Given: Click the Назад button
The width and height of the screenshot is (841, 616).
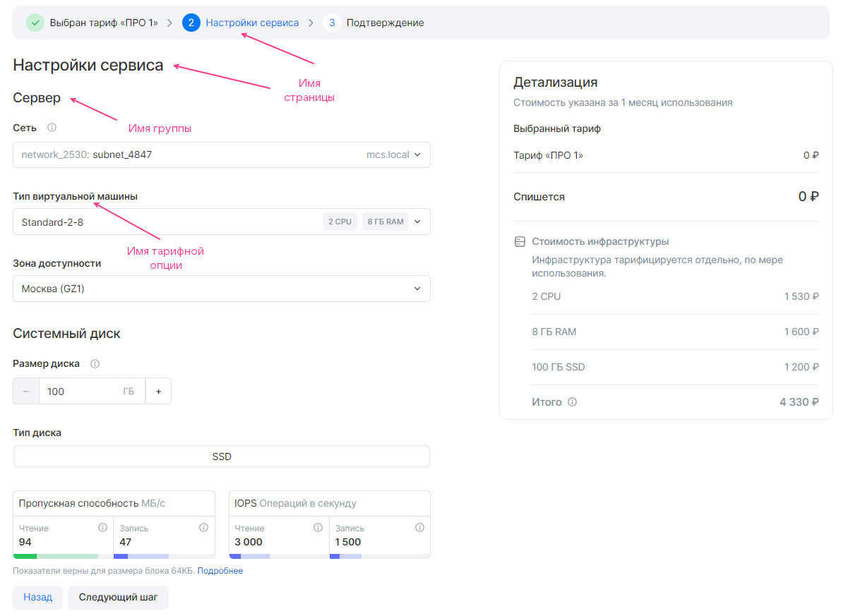Looking at the screenshot, I should point(37,597).
